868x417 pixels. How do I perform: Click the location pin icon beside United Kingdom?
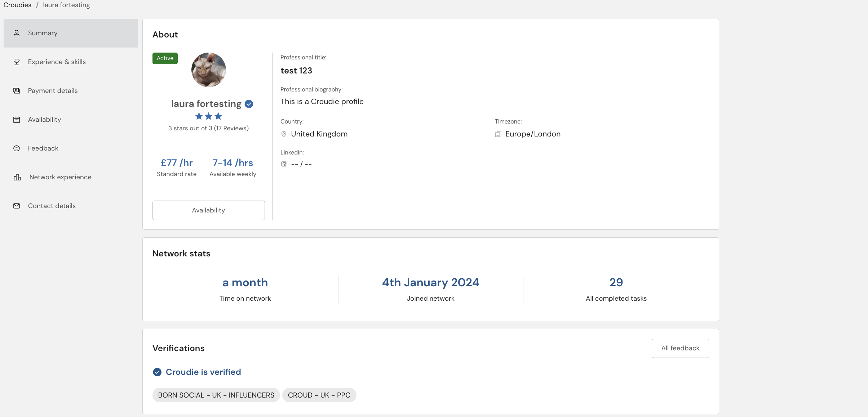coord(284,134)
